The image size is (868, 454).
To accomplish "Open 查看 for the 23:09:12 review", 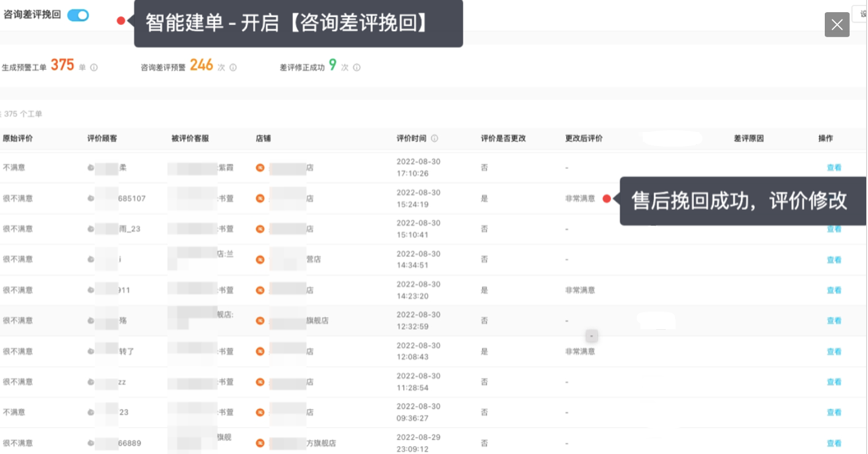I will (834, 444).
